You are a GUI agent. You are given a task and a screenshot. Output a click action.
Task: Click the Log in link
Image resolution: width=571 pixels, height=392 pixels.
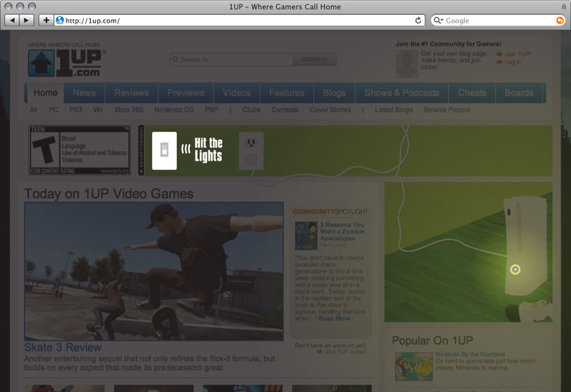point(512,62)
